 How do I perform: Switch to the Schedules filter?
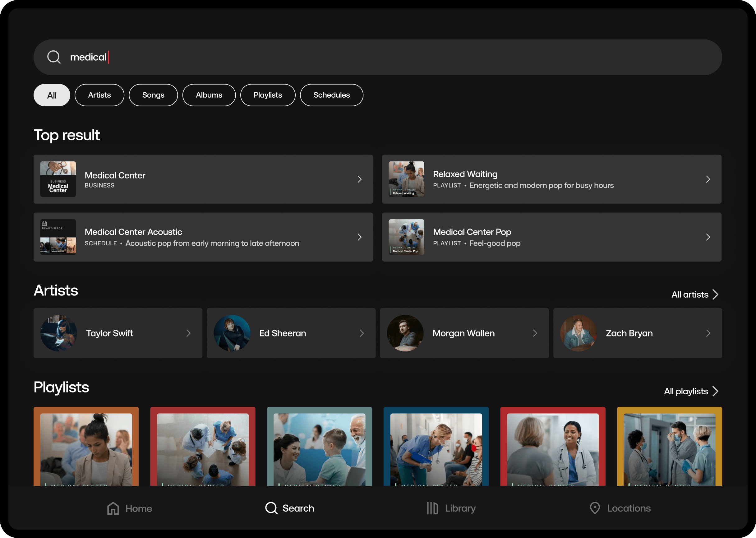(x=331, y=95)
